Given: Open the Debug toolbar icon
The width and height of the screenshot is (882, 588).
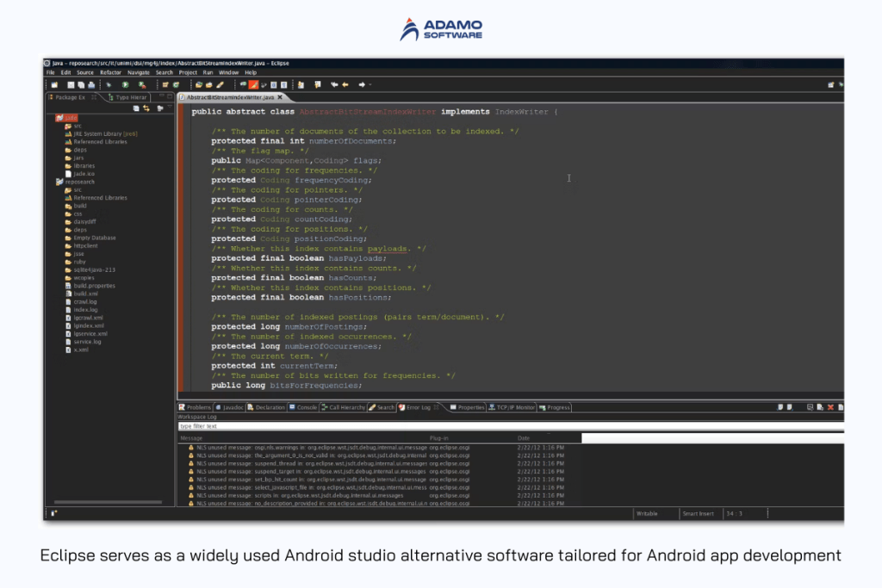Looking at the screenshot, I should [107, 84].
